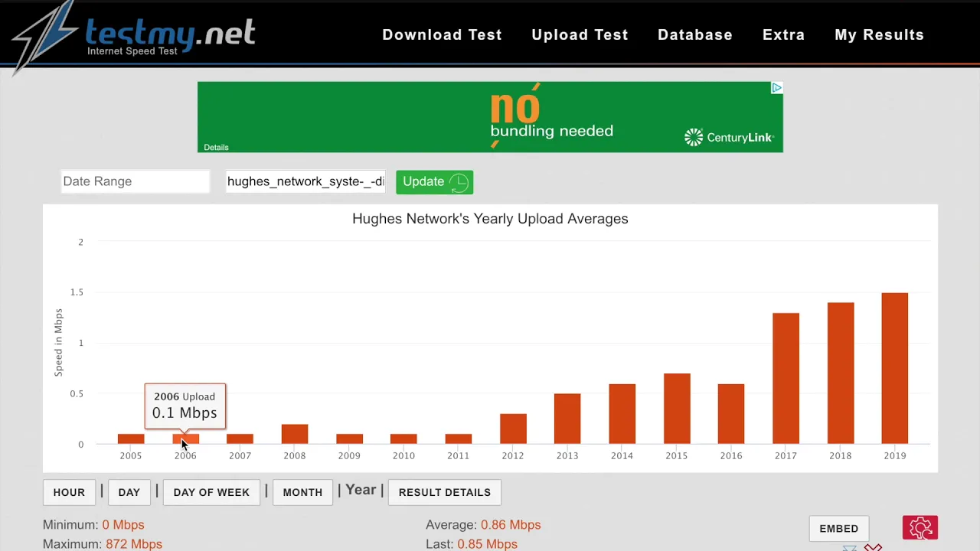Click the chart title 'Hughes Network's Yearly Upload Averages'

[x=490, y=219]
